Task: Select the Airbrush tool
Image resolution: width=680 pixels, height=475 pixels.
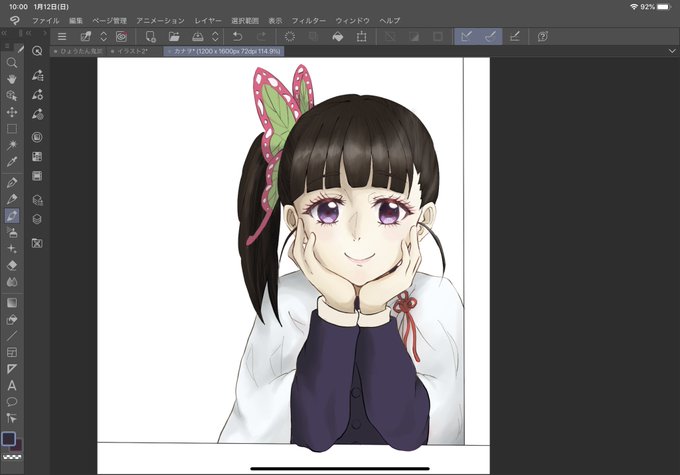Action: pyautogui.click(x=12, y=232)
